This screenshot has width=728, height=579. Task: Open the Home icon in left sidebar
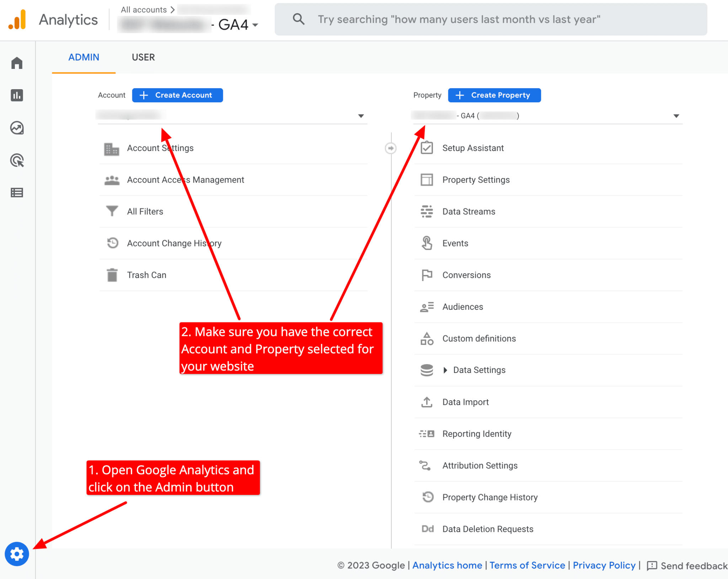pos(17,63)
